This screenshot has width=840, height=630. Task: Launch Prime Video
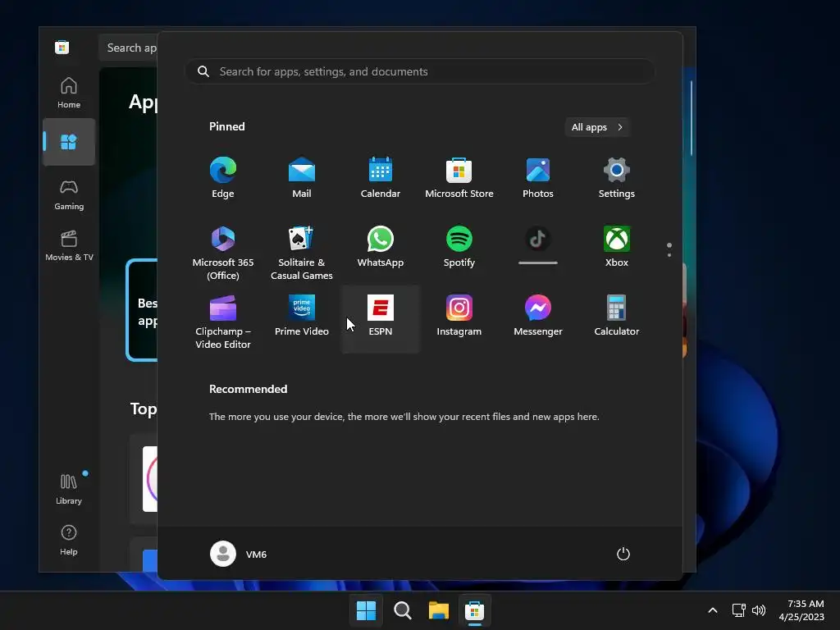[302, 316]
